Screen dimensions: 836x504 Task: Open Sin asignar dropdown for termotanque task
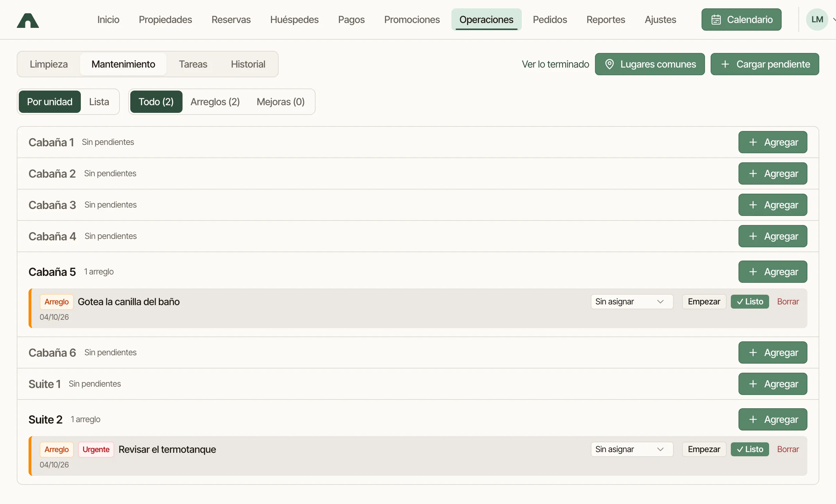point(632,449)
